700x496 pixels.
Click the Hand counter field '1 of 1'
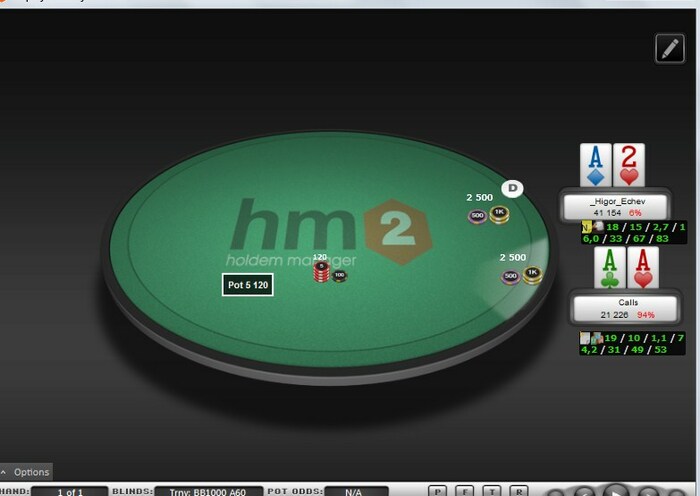point(70,492)
